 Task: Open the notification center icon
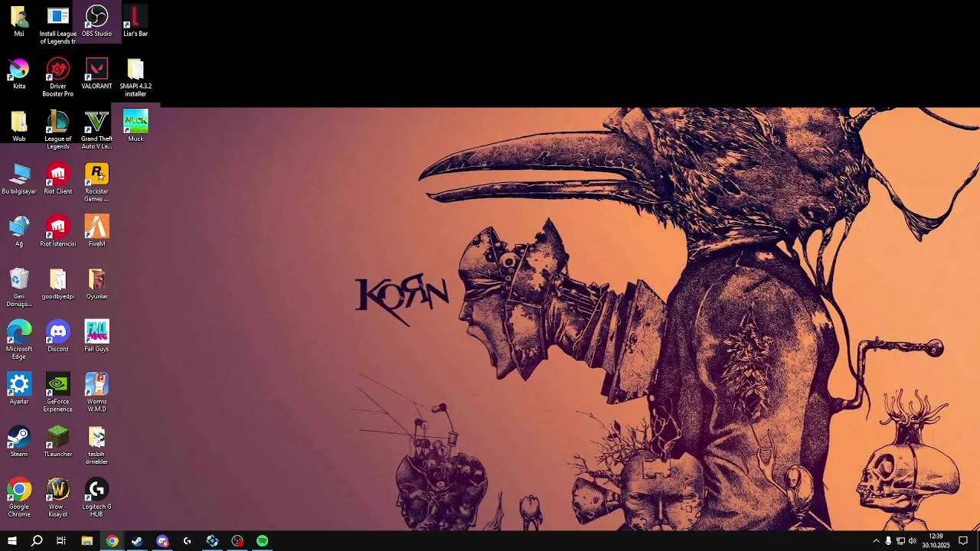coord(964,541)
